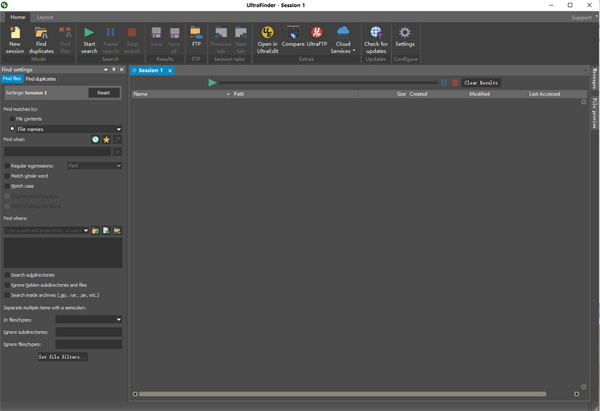Launch the Compare tool
The height and width of the screenshot is (411, 600).
pyautogui.click(x=294, y=34)
